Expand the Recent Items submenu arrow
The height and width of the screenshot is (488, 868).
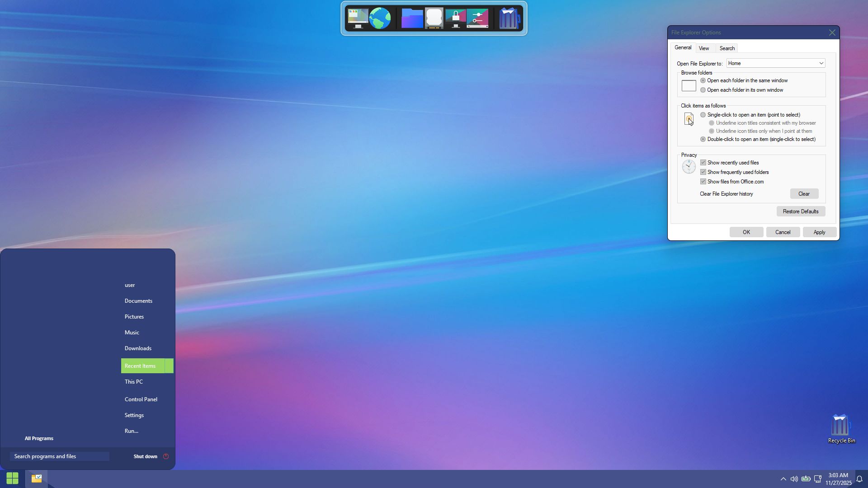(x=169, y=366)
